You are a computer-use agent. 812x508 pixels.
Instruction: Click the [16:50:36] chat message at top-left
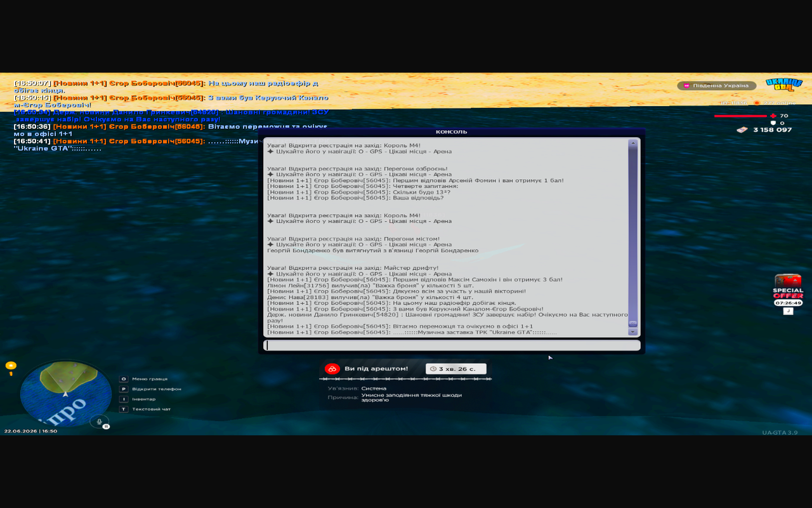point(170,130)
